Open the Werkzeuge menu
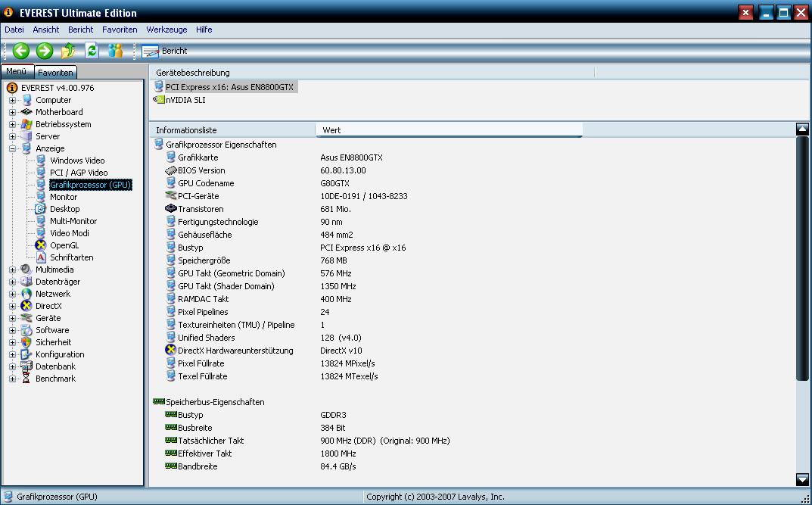 coord(166,30)
